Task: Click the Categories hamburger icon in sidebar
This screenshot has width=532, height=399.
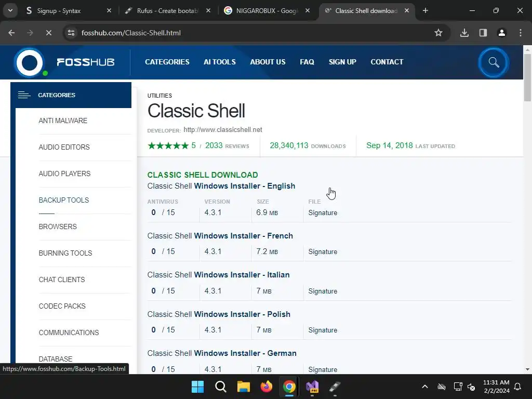Action: (24, 95)
